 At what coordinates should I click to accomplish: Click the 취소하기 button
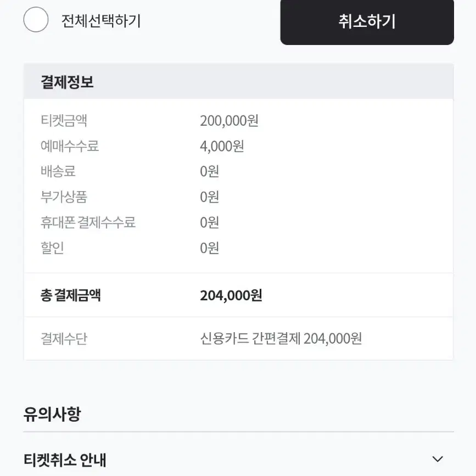pos(367,21)
